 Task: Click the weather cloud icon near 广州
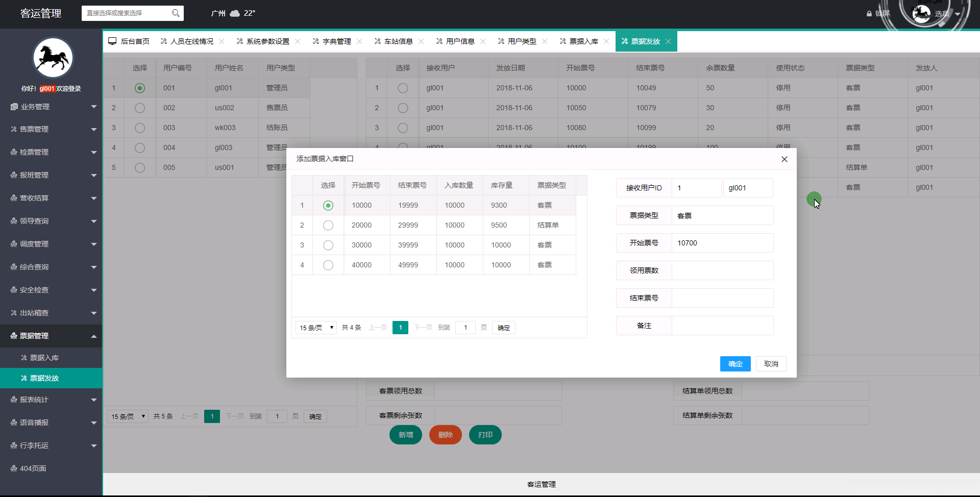coord(235,13)
